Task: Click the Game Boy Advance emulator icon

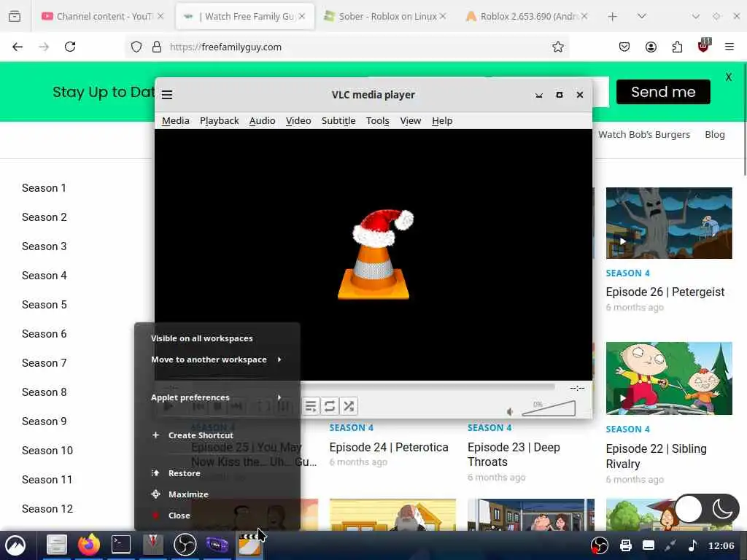Action: pyautogui.click(x=217, y=545)
